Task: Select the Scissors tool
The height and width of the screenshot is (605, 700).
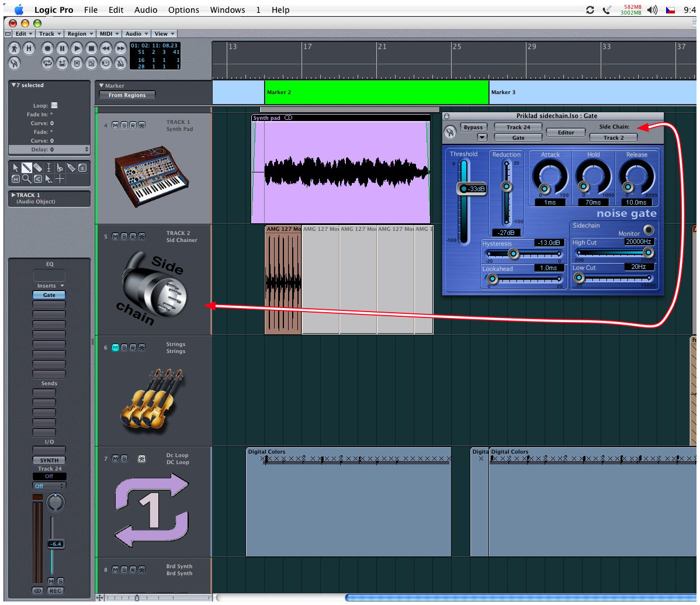Action: pyautogui.click(x=60, y=168)
